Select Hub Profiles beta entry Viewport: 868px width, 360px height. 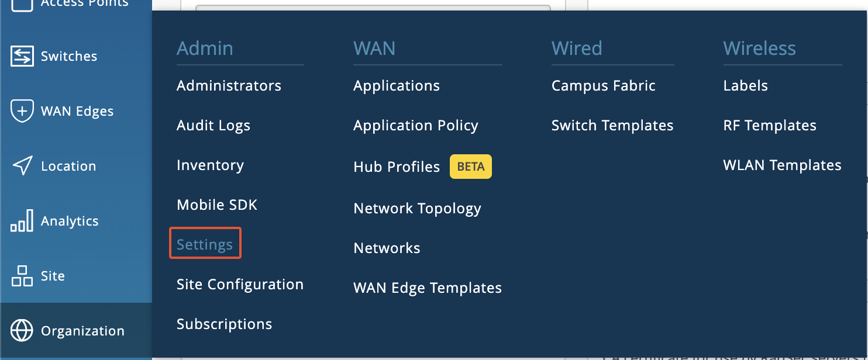click(397, 167)
